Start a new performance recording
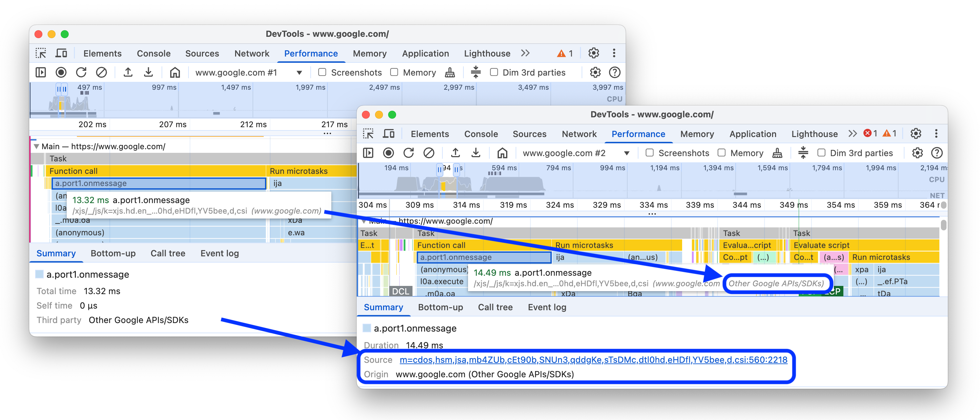 coord(61,72)
